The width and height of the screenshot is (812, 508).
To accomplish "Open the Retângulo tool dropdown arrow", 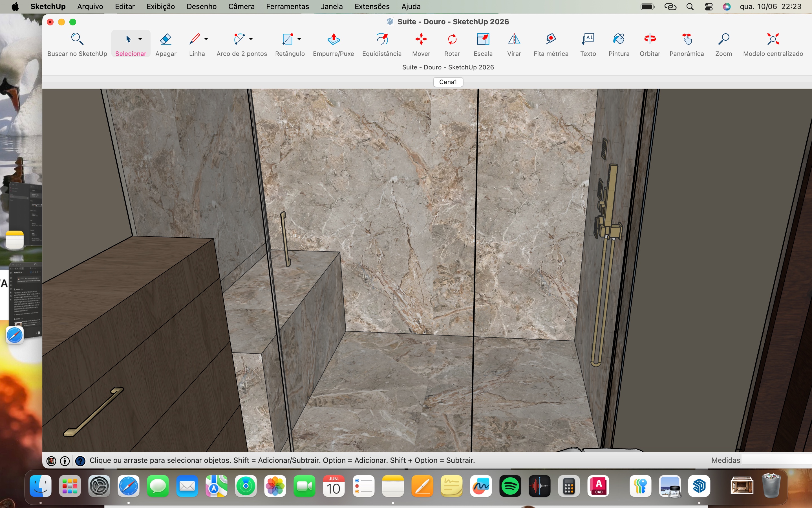I will pyautogui.click(x=299, y=39).
